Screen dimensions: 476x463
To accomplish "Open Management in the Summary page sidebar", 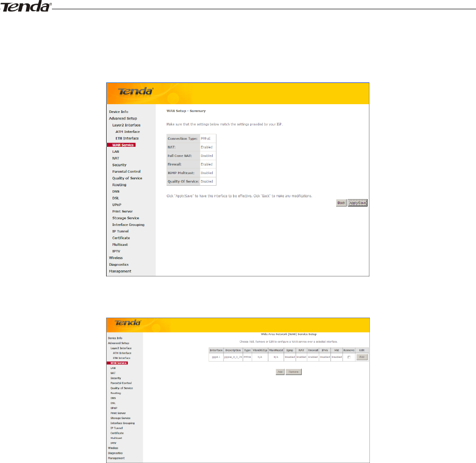I will (x=120, y=271).
